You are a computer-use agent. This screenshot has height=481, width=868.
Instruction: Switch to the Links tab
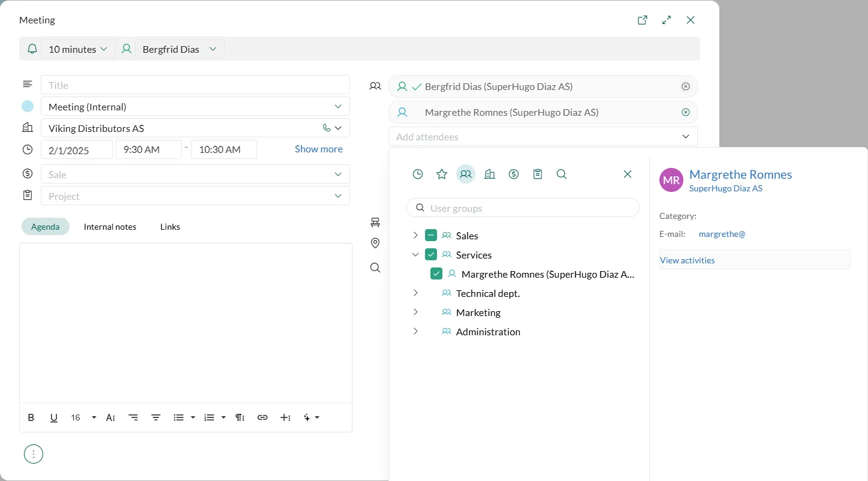pos(170,227)
